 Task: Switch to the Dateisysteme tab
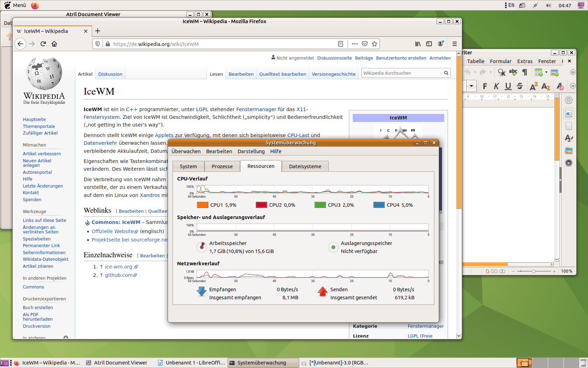pos(305,166)
